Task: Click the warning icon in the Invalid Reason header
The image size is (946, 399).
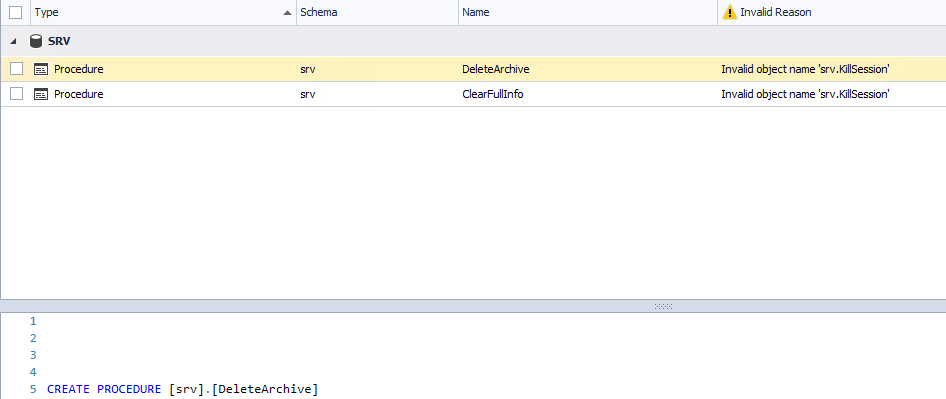Action: tap(729, 12)
